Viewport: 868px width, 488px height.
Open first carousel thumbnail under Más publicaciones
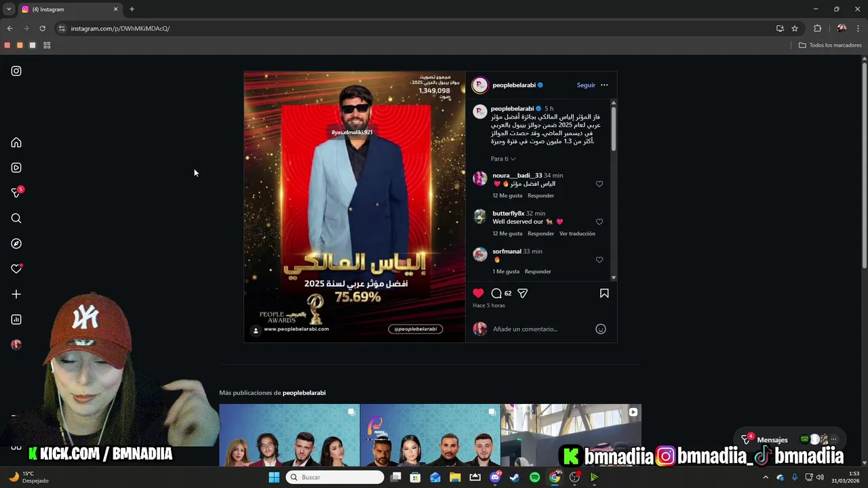(290, 435)
